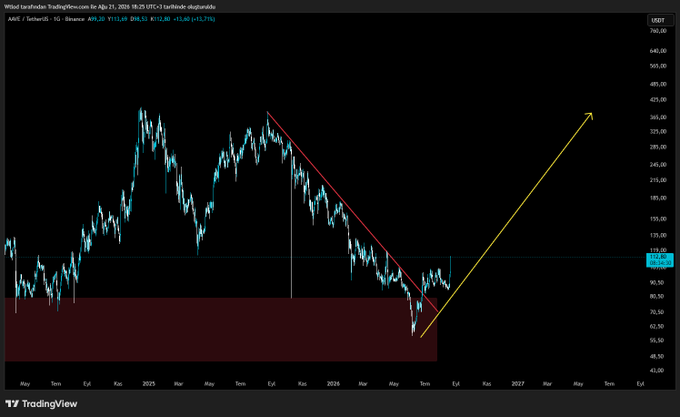Screen dimensions: 680x417
Task: Click the change value +13,60 (+13,71%)
Action: [x=194, y=19]
